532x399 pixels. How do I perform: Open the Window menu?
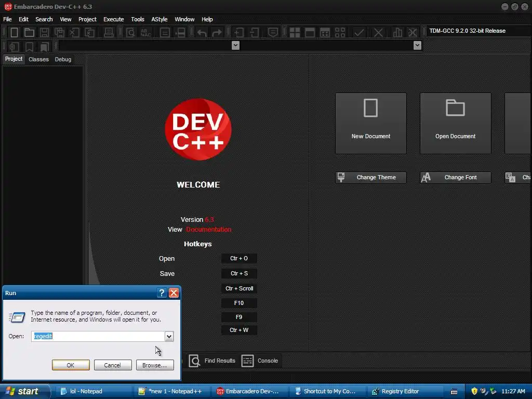pyautogui.click(x=184, y=19)
